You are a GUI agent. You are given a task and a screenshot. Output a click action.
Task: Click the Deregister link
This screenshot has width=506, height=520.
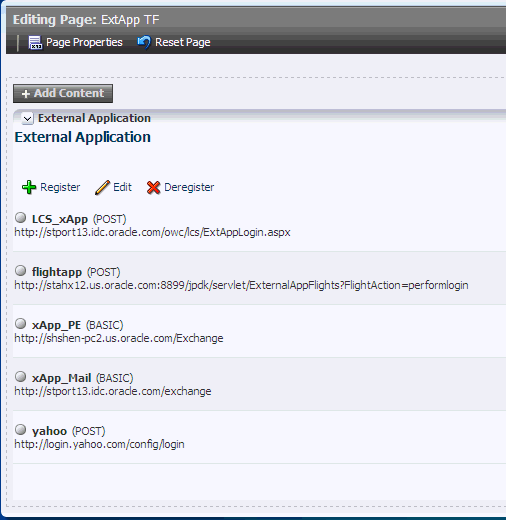(x=189, y=187)
